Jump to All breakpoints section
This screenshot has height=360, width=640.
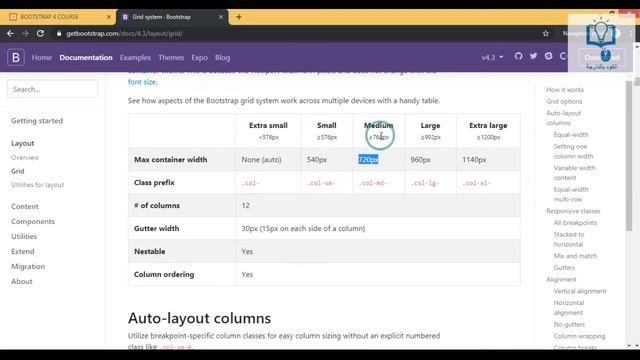pyautogui.click(x=575, y=223)
